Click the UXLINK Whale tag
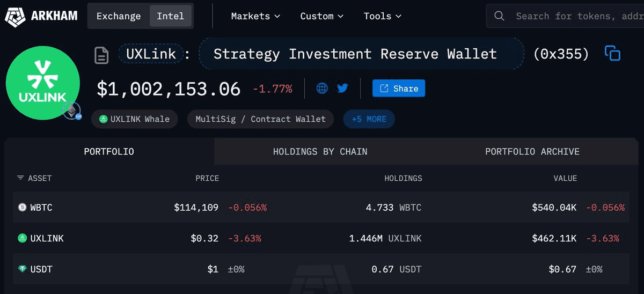 point(134,119)
